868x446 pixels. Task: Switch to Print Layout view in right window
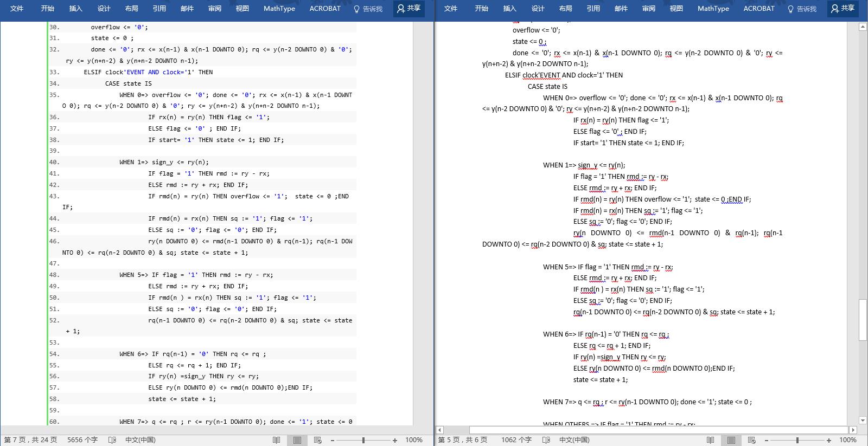pos(731,440)
